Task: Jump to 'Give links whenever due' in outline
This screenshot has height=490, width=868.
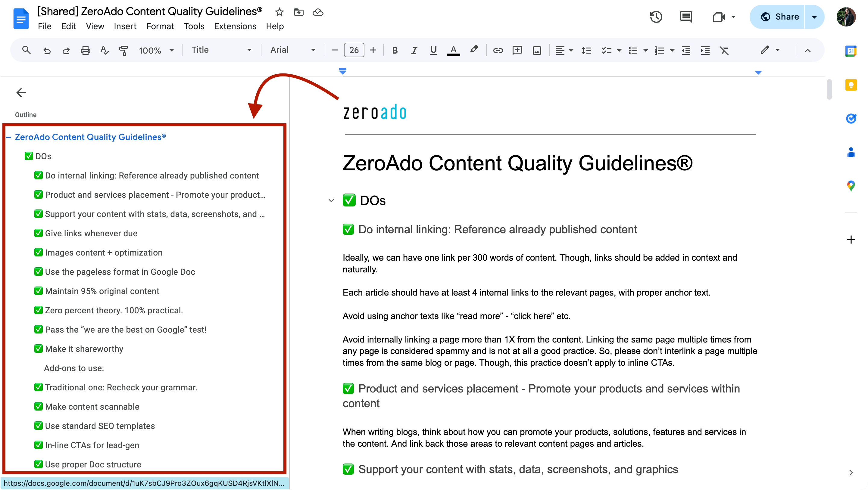Action: (91, 233)
